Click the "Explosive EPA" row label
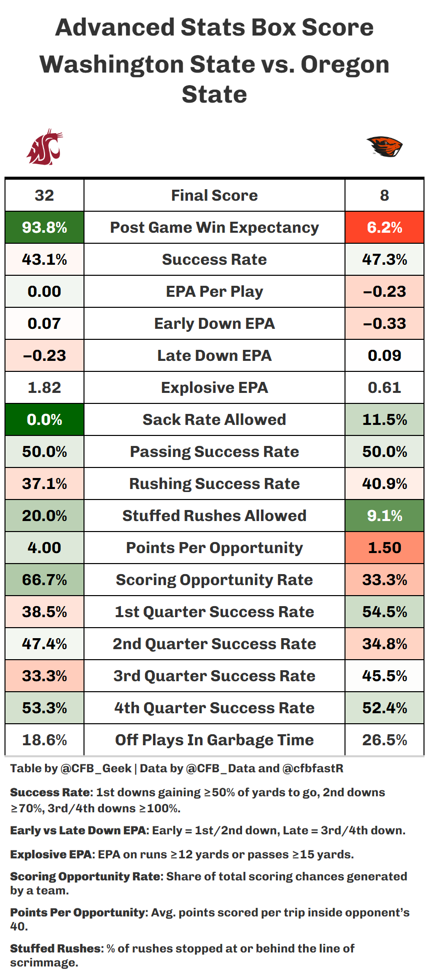 (214, 387)
